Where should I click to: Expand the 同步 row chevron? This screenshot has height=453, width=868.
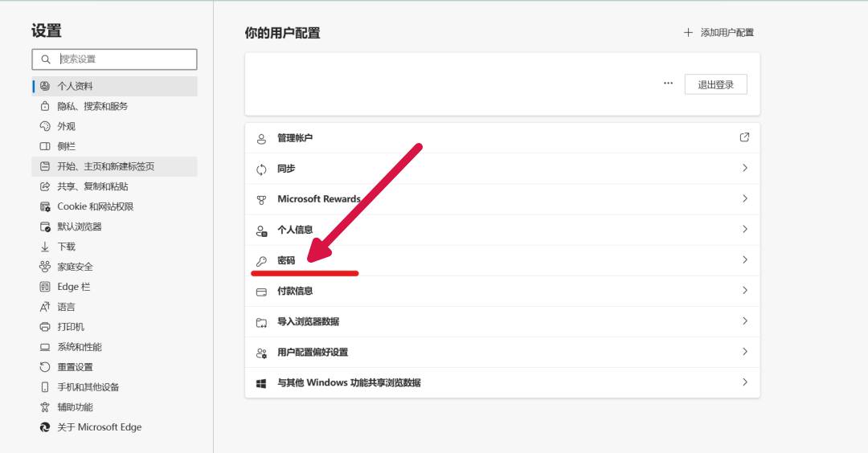[x=744, y=168]
